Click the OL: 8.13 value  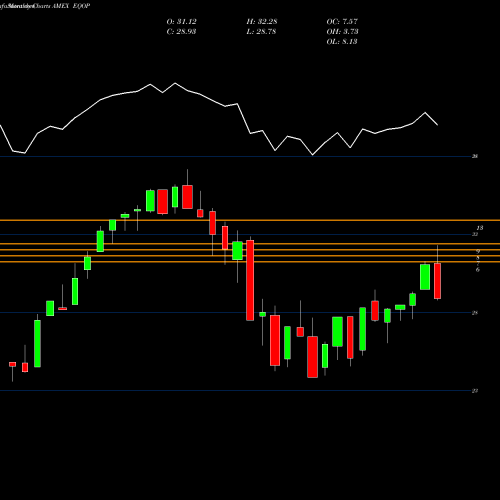(342, 42)
